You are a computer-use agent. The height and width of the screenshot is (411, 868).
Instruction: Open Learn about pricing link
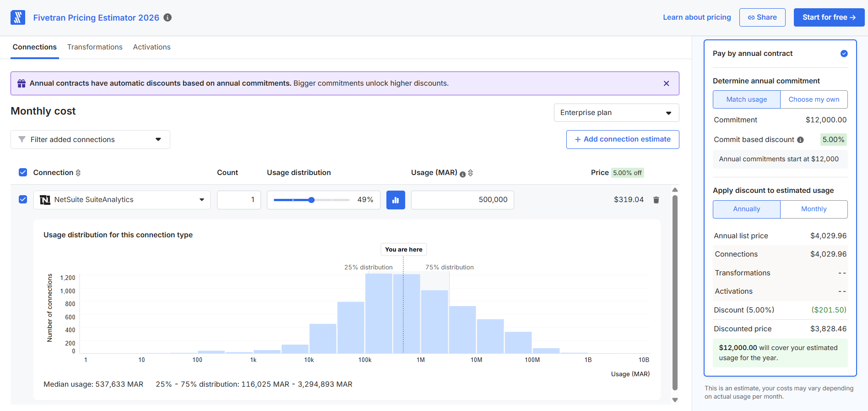click(697, 17)
